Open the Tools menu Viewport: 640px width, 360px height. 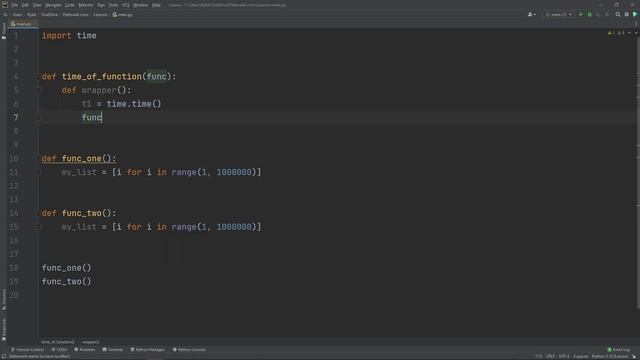pos(113,5)
